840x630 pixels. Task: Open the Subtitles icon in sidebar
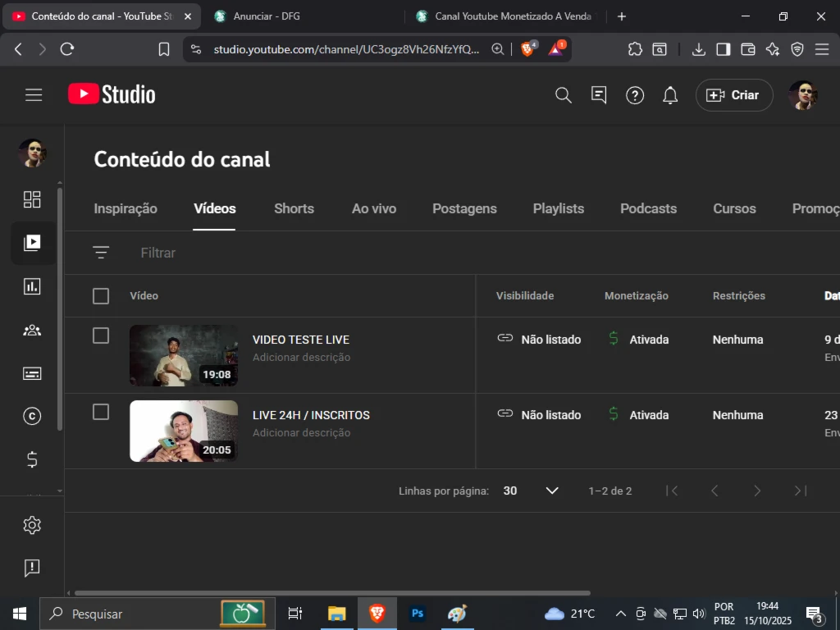[32, 374]
